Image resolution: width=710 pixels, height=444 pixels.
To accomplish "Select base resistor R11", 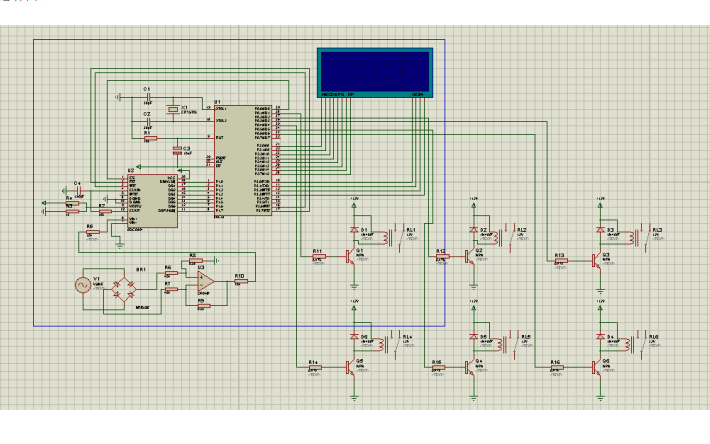I will 319,257.
